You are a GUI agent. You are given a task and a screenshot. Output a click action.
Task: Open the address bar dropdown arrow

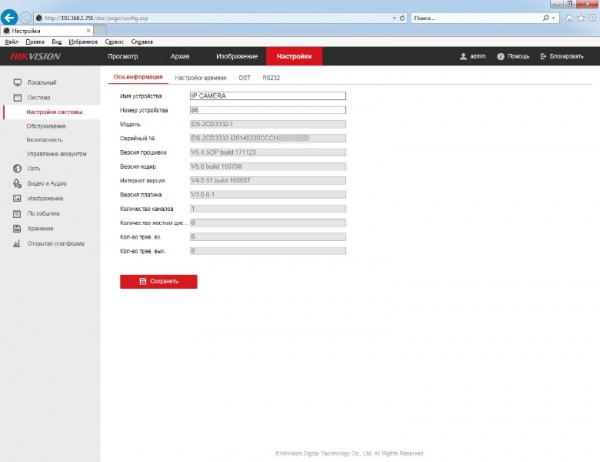tap(394, 18)
